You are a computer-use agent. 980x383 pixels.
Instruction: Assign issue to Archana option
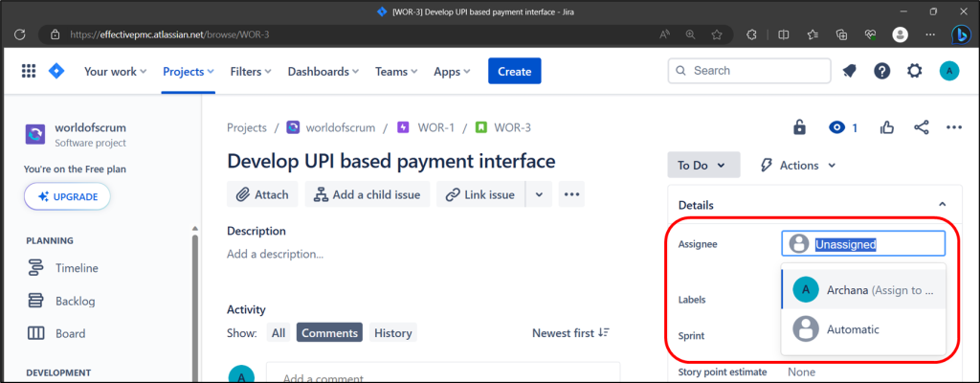click(x=863, y=290)
